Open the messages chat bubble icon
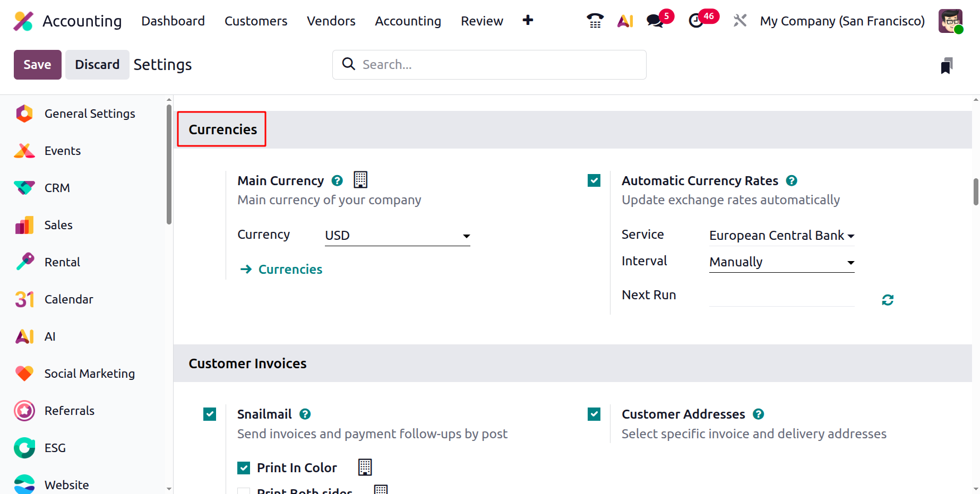The width and height of the screenshot is (980, 494). point(655,21)
